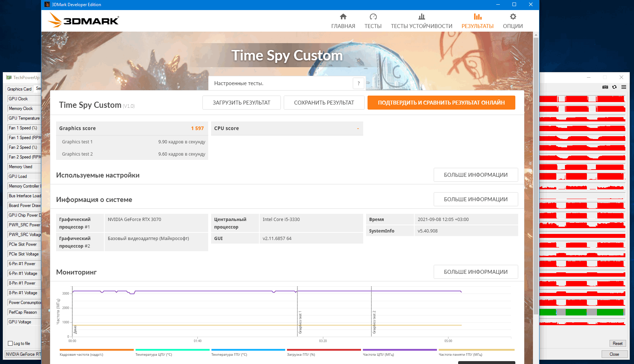
Task: Select the РЕЗУЛЬТАТЫ tab
Action: tap(478, 21)
